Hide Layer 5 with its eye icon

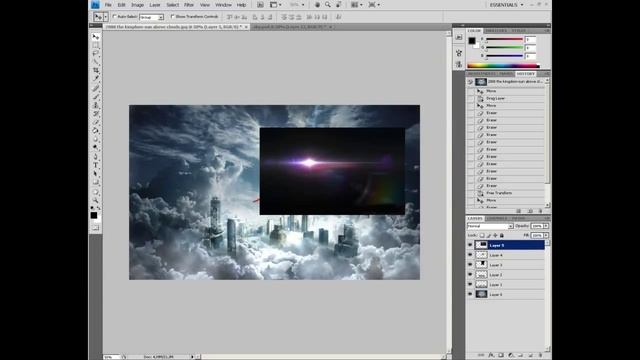coord(470,245)
